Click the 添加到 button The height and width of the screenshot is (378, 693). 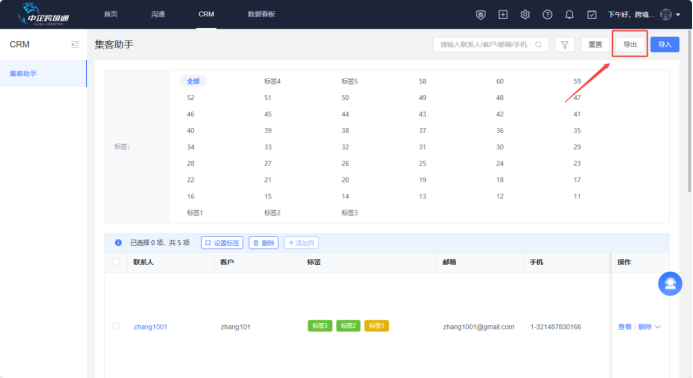point(301,243)
